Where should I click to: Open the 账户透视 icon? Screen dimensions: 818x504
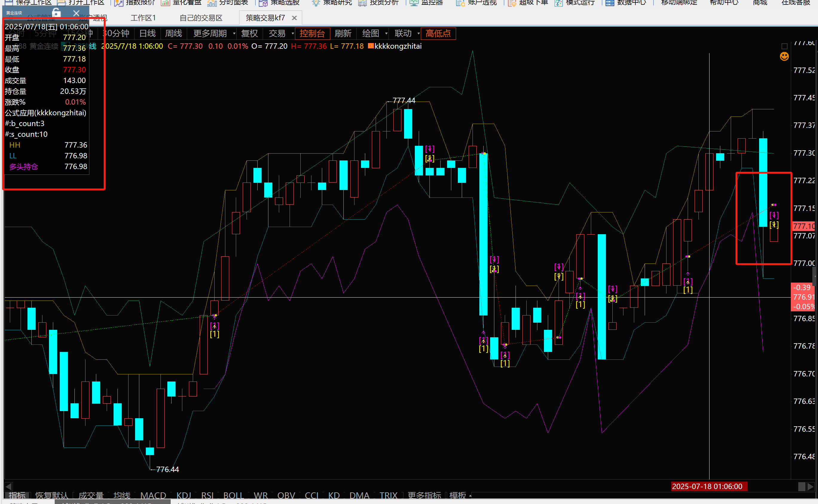[x=460, y=3]
